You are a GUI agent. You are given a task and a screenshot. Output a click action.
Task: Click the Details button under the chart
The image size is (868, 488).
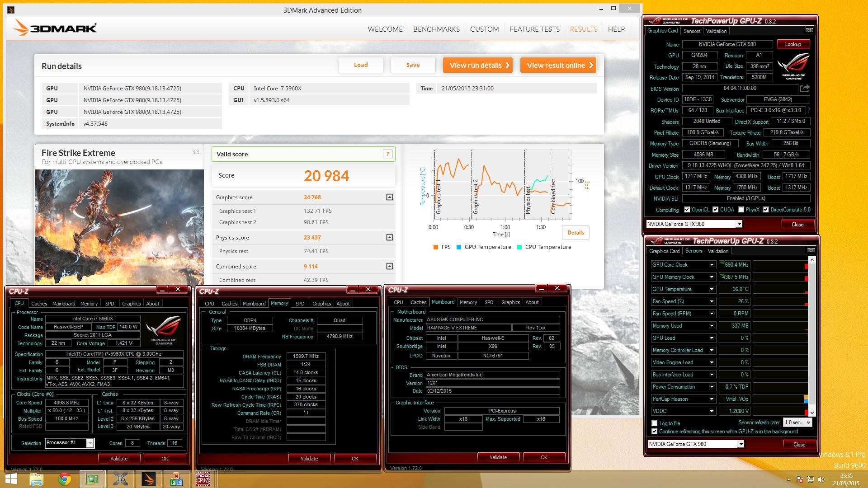tap(576, 233)
